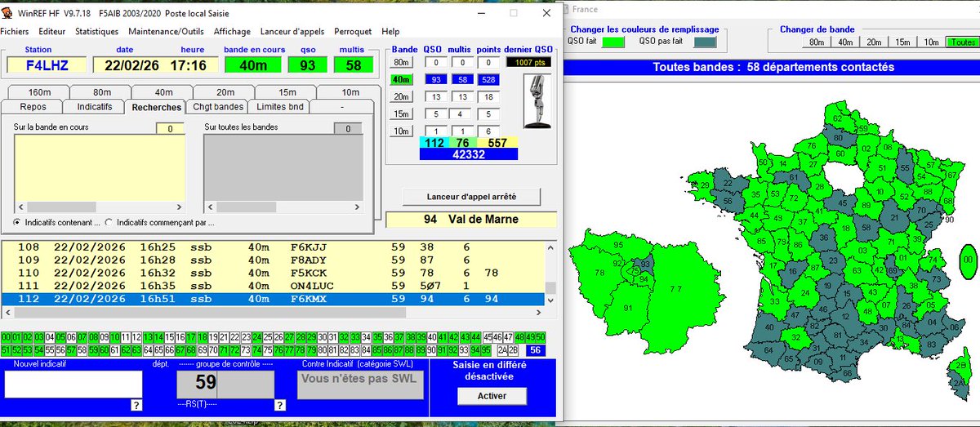
Task: Click 80m in France window band selector
Action: point(816,42)
